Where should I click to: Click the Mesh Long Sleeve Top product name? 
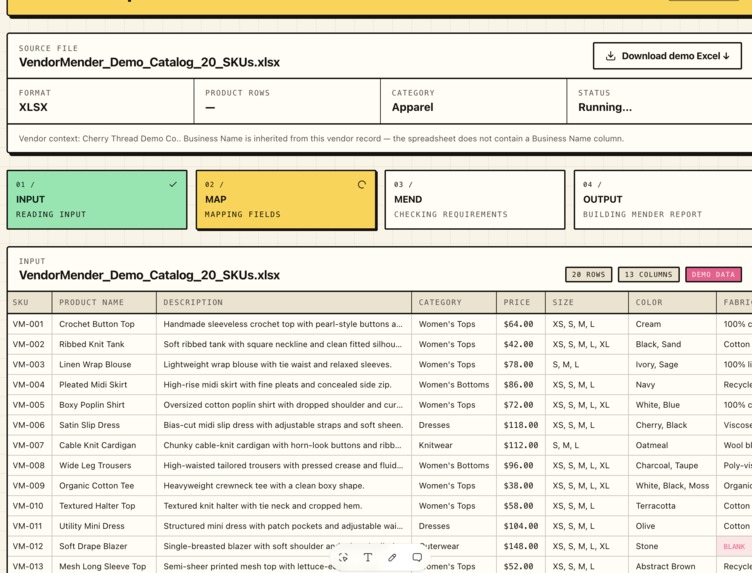point(103,566)
